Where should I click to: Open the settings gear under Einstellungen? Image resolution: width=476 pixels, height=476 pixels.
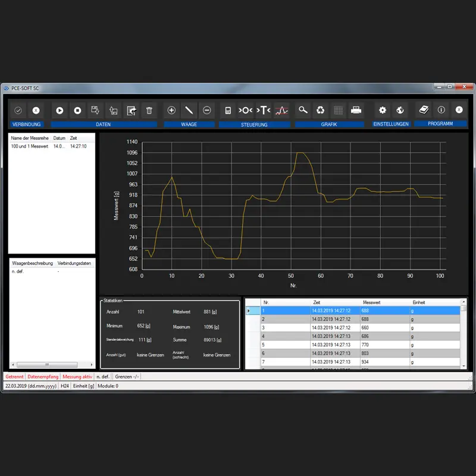381,111
